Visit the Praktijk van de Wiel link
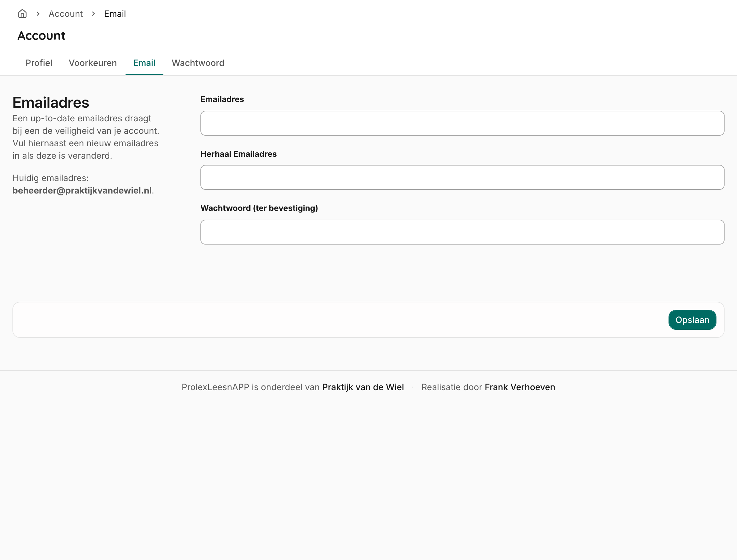 coord(363,387)
